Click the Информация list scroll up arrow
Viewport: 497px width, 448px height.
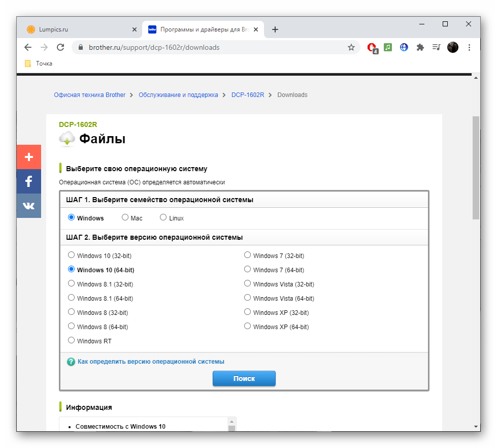point(231,422)
